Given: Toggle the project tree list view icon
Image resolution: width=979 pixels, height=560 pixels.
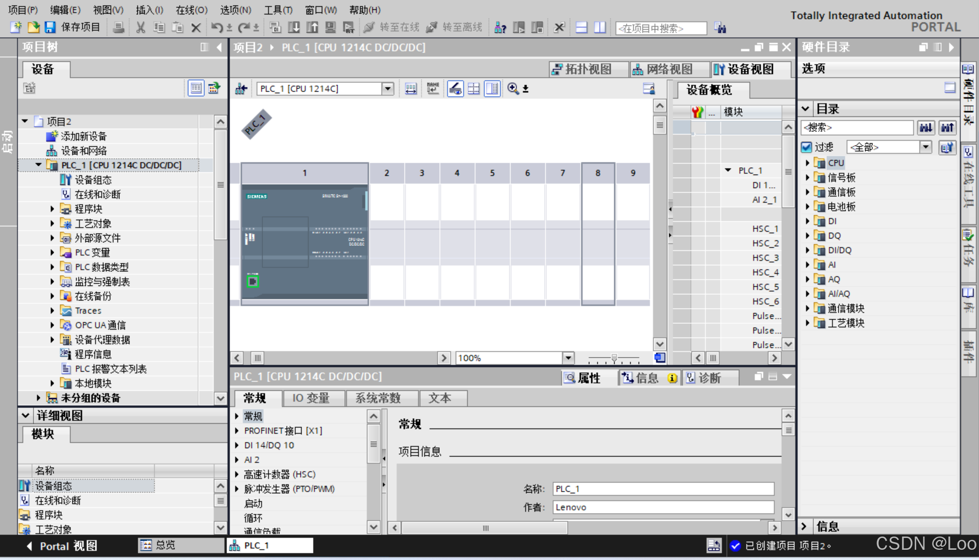Looking at the screenshot, I should [x=196, y=88].
